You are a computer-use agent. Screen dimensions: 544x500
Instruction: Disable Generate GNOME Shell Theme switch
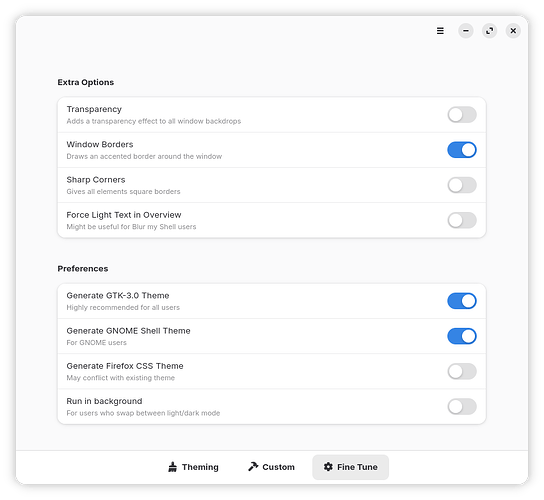pyautogui.click(x=462, y=336)
